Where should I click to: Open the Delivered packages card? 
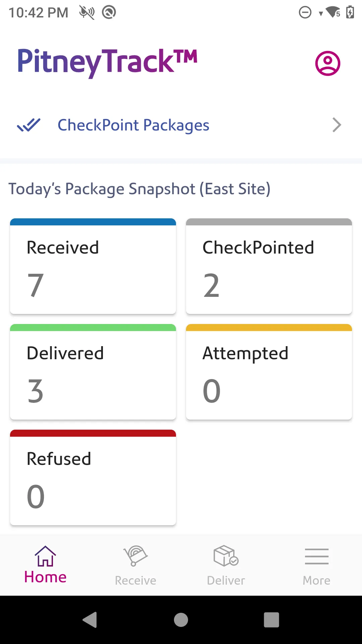93,372
